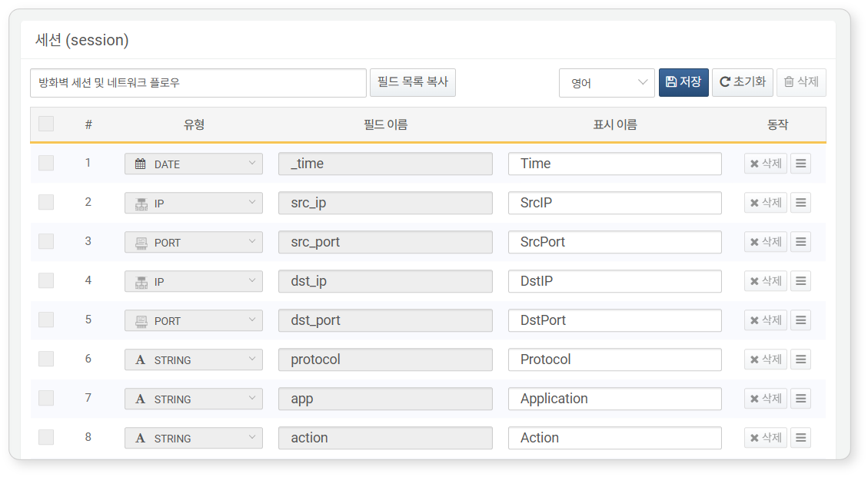Click the field name box dst_ip

coord(385,281)
